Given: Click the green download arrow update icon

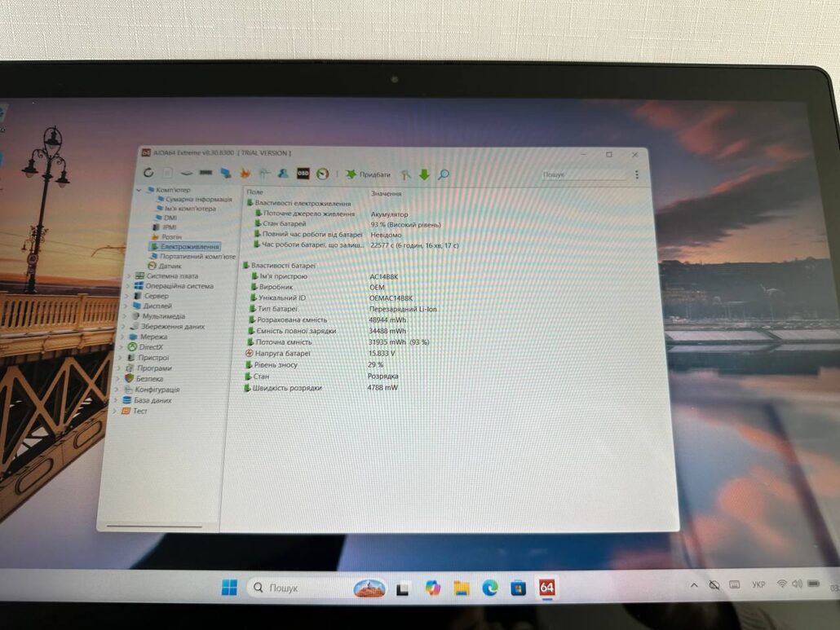Looking at the screenshot, I should [424, 174].
